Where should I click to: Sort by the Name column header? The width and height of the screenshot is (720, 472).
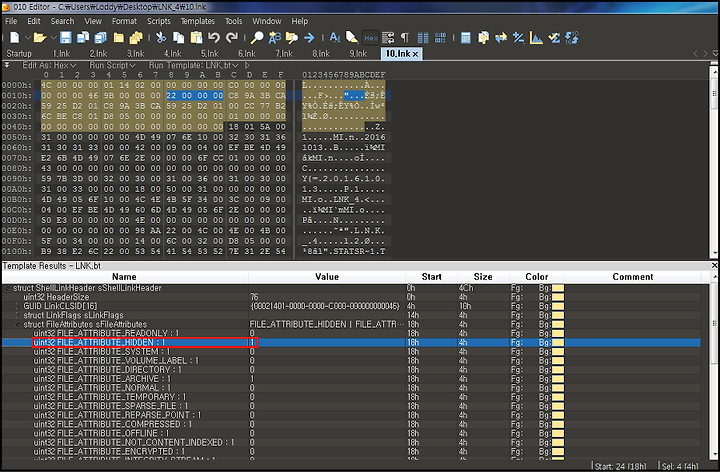pyautogui.click(x=124, y=277)
